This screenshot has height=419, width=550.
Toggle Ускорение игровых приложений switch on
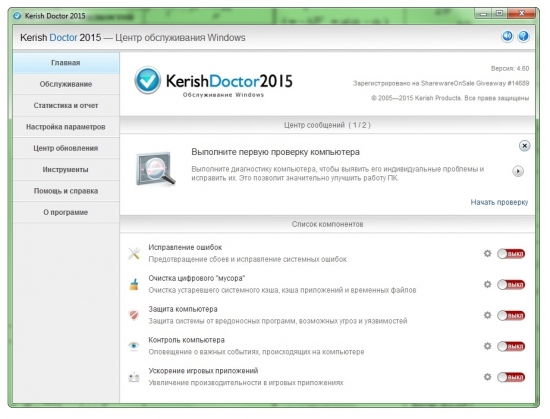tap(511, 377)
